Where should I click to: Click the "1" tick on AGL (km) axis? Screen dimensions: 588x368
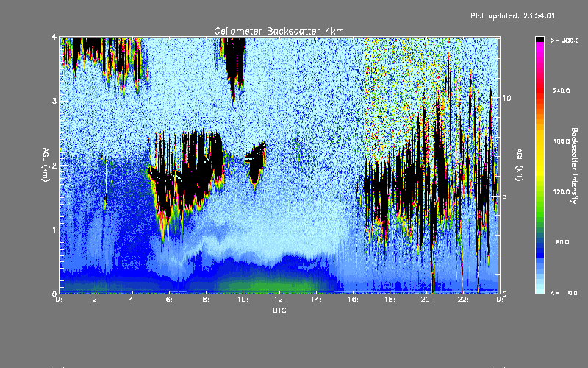coord(54,230)
